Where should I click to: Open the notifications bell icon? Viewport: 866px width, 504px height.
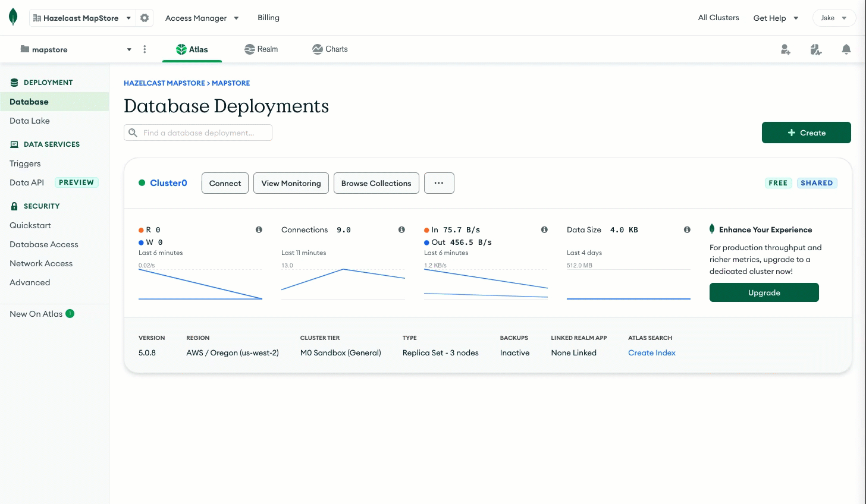pyautogui.click(x=846, y=49)
